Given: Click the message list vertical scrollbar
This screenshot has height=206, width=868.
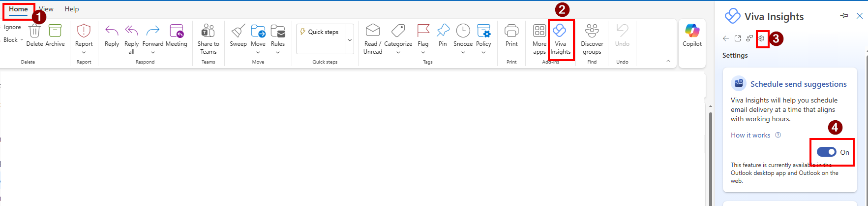Looking at the screenshot, I should (x=710, y=158).
